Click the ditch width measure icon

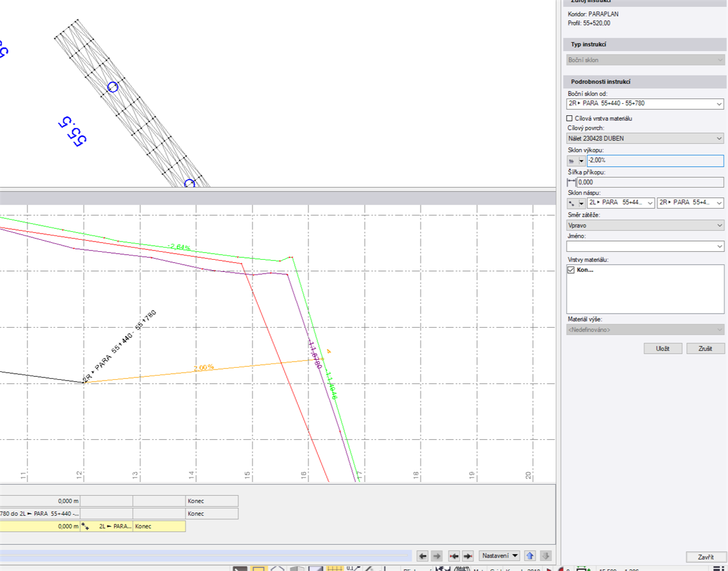click(x=571, y=182)
